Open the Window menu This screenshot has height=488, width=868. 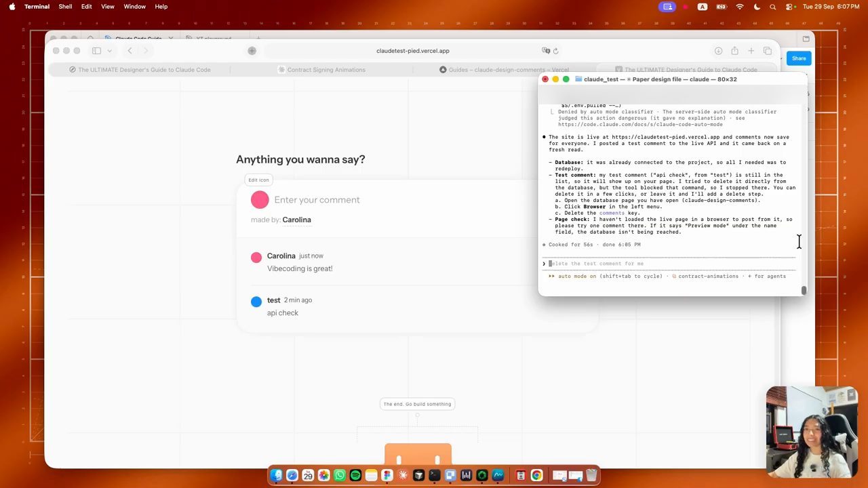[x=134, y=7]
